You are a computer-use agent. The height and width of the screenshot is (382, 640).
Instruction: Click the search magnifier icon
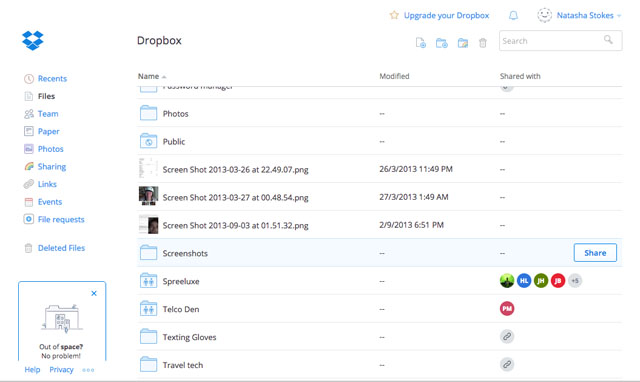tap(608, 40)
